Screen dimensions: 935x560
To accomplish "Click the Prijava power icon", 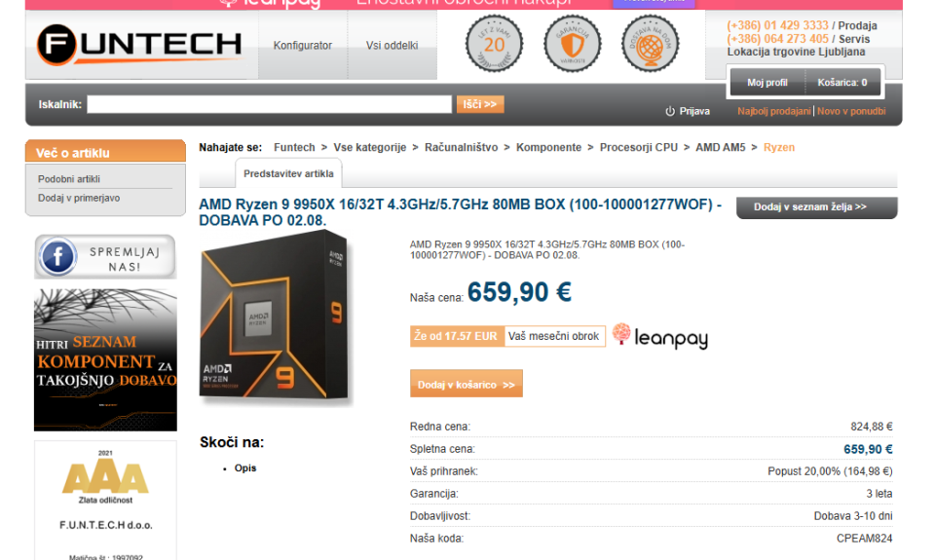I will click(x=670, y=112).
